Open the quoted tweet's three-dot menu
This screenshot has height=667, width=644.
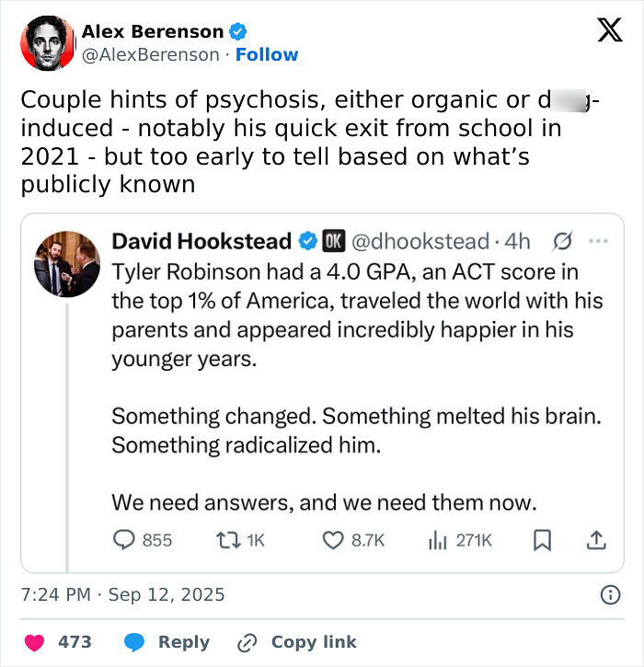click(x=598, y=242)
